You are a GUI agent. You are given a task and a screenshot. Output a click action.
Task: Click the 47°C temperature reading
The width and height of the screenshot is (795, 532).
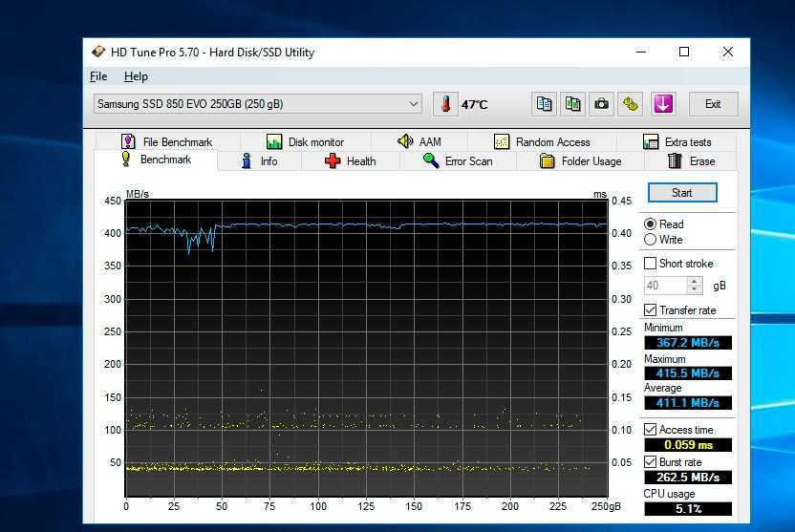pyautogui.click(x=474, y=105)
